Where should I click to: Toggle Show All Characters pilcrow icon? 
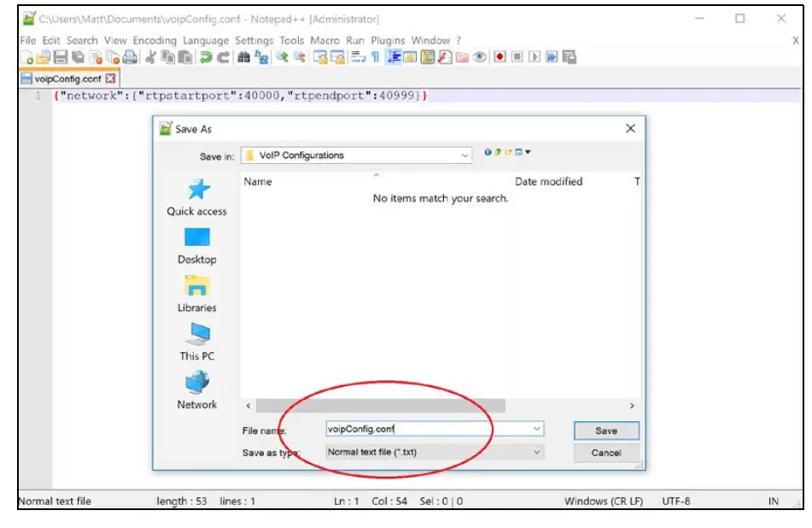click(x=375, y=57)
